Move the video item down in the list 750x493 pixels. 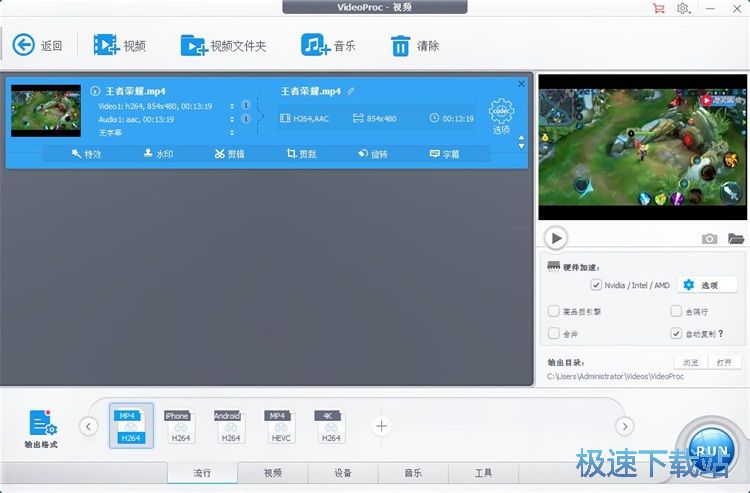[521, 146]
